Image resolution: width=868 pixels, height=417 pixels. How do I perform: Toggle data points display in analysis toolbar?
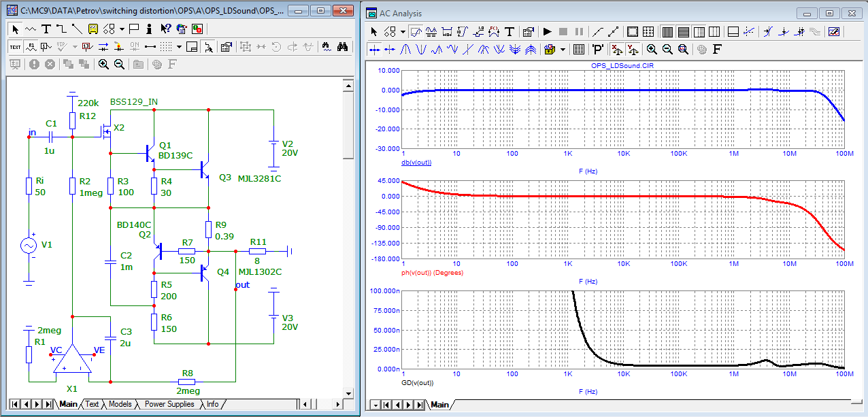(x=598, y=31)
